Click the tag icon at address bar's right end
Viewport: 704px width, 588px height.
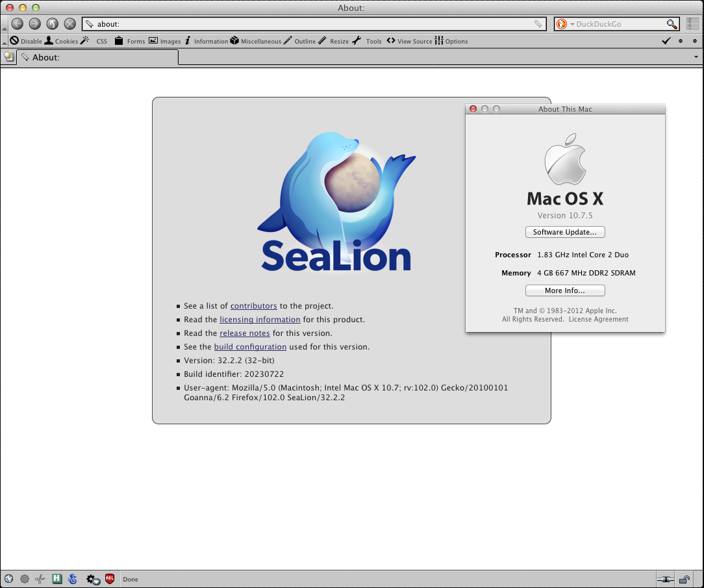point(538,24)
